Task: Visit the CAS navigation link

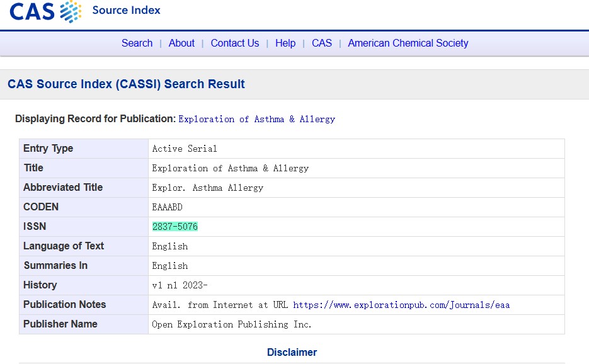Action: (x=322, y=43)
